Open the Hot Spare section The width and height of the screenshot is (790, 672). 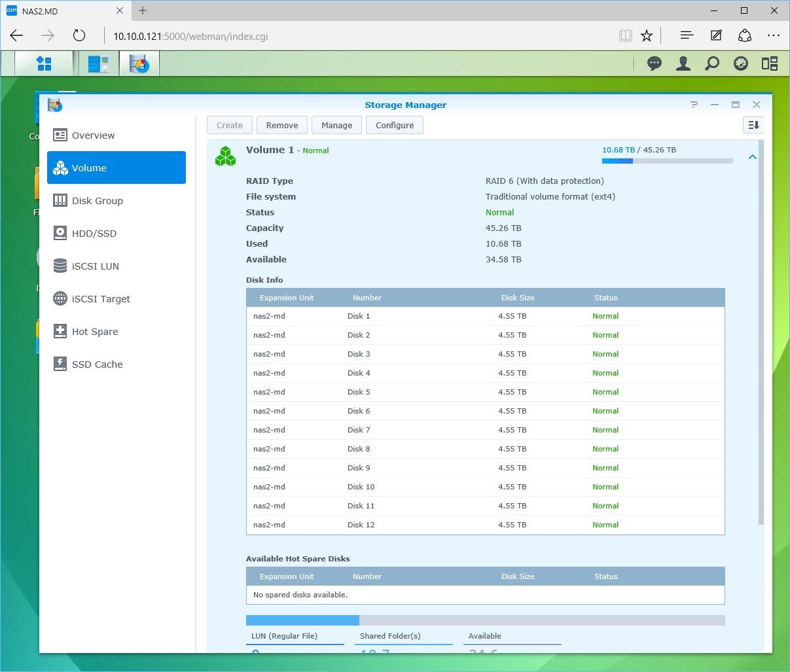[117, 331]
